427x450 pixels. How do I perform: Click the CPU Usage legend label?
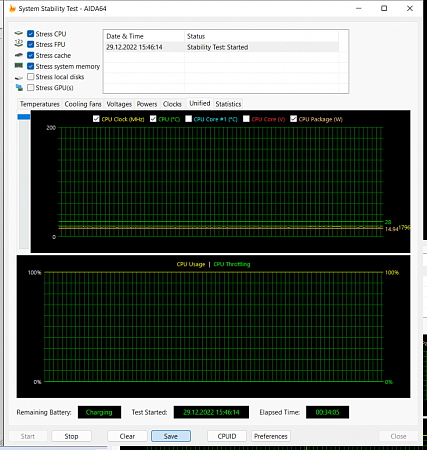coord(191,264)
